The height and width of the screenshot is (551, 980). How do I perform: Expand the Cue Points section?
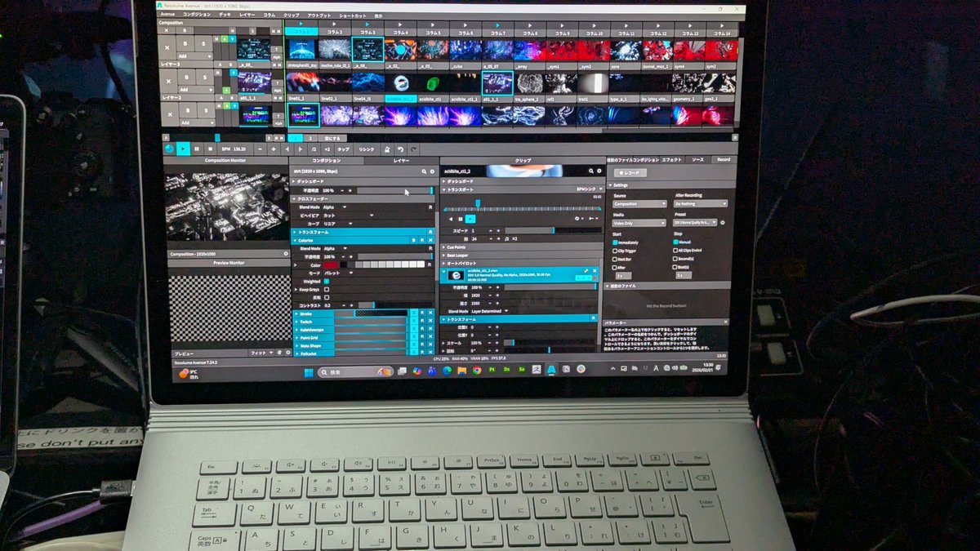pos(443,247)
